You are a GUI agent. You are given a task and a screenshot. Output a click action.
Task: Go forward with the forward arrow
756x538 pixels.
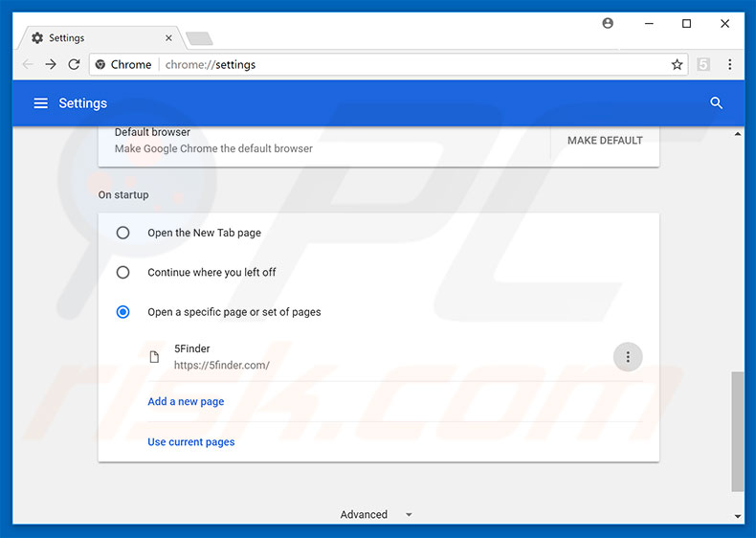click(x=51, y=64)
